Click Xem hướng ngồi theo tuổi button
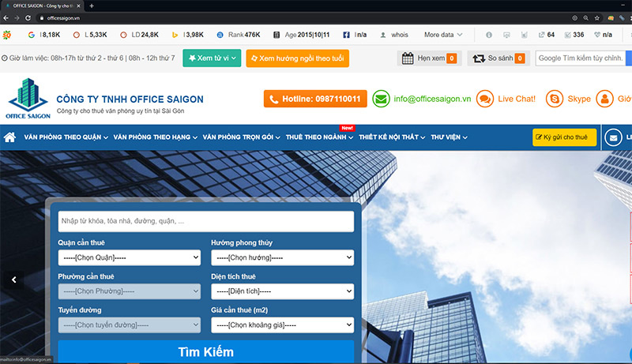Image resolution: width=632 pixels, height=364 pixels. pyautogui.click(x=298, y=58)
